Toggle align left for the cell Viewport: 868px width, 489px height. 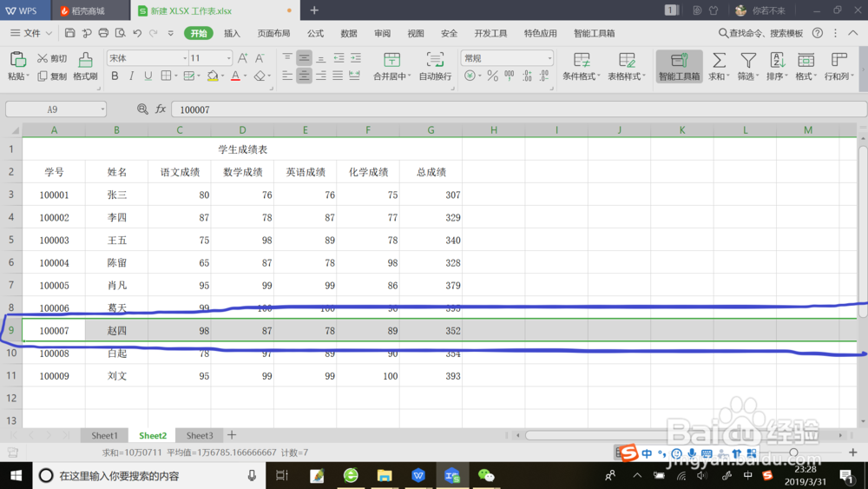[286, 76]
